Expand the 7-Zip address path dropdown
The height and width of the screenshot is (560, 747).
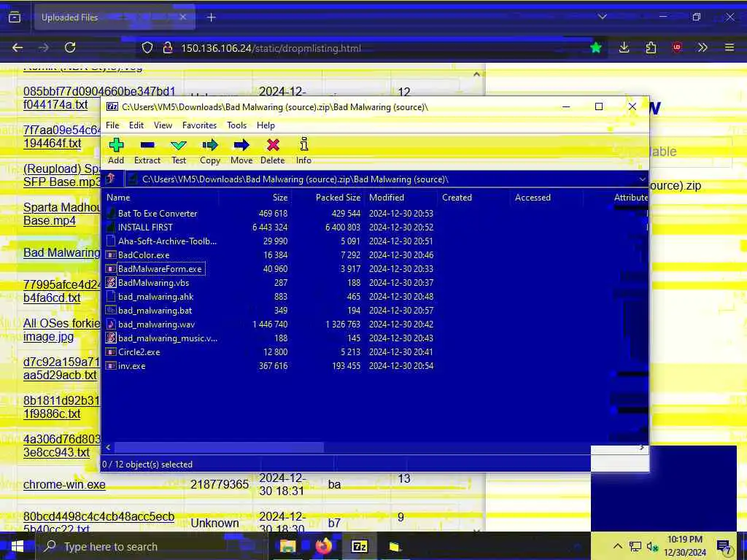coord(642,179)
